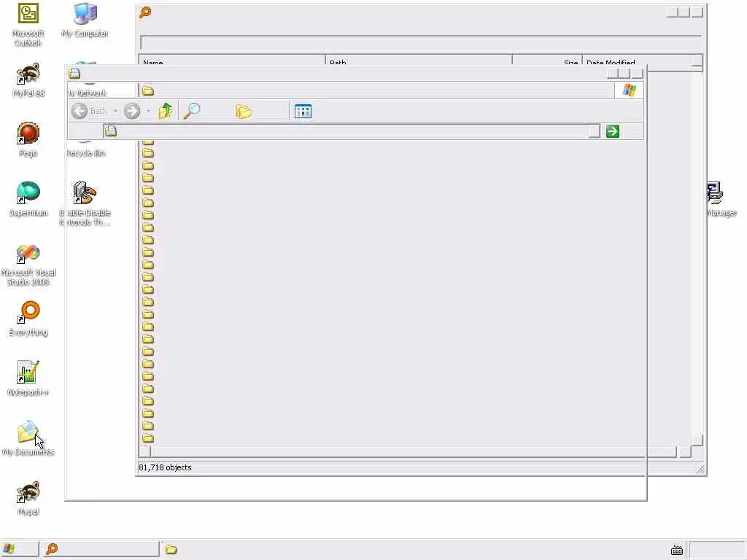
Task: Sort Everything results by Path column
Action: [419, 61]
